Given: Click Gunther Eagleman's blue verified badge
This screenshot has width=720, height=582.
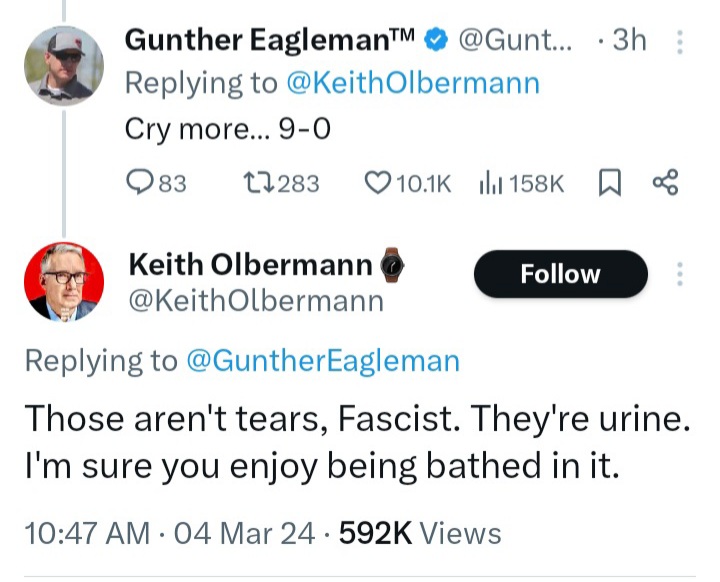Looking at the screenshot, I should 435,41.
